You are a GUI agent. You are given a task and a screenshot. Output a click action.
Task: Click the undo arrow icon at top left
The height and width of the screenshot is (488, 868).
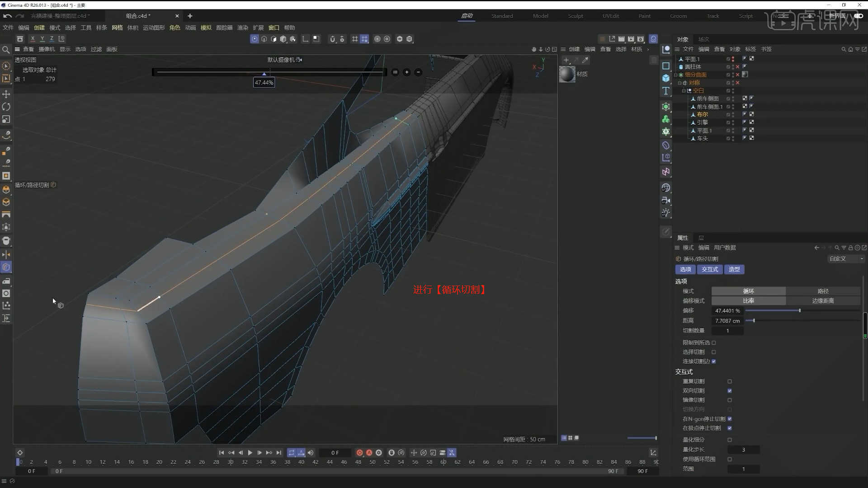7,16
